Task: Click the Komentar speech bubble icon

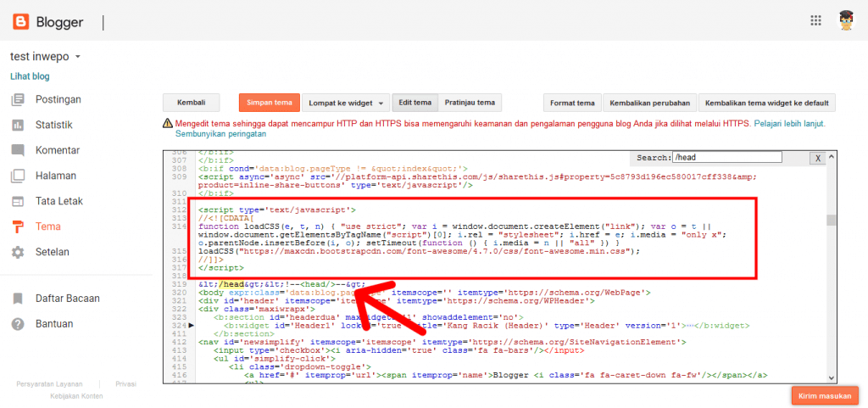Action: click(x=19, y=151)
